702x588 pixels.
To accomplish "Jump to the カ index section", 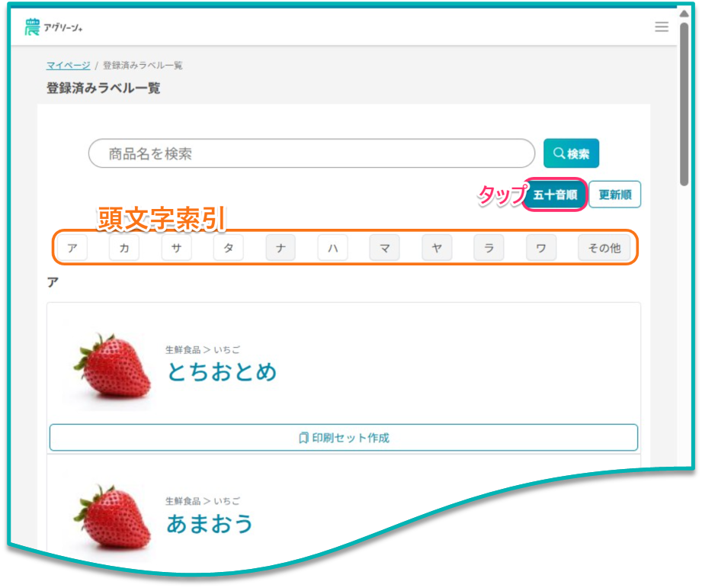I will [x=124, y=248].
